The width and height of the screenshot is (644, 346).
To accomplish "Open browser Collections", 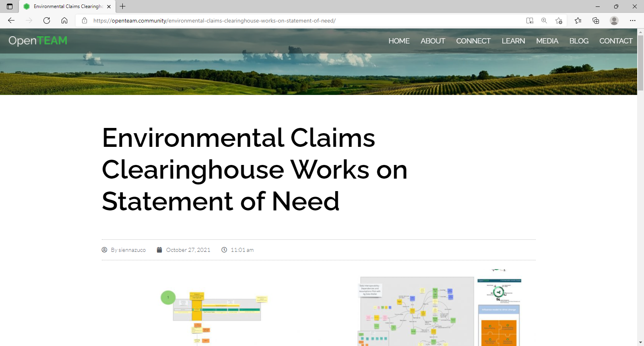I will click(x=596, y=21).
